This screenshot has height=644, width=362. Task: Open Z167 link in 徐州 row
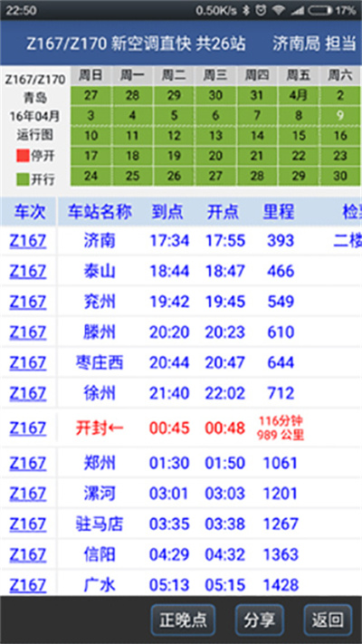click(x=28, y=393)
